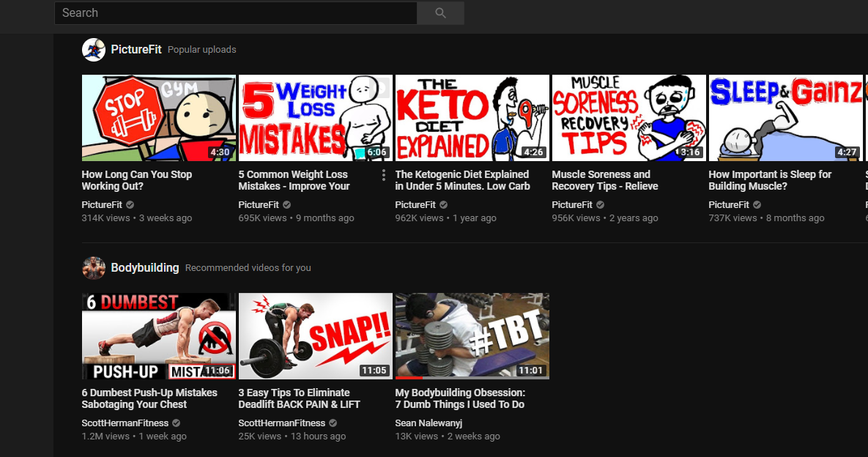Play the 6 Dumbest Push-Up thumbnail

159,336
